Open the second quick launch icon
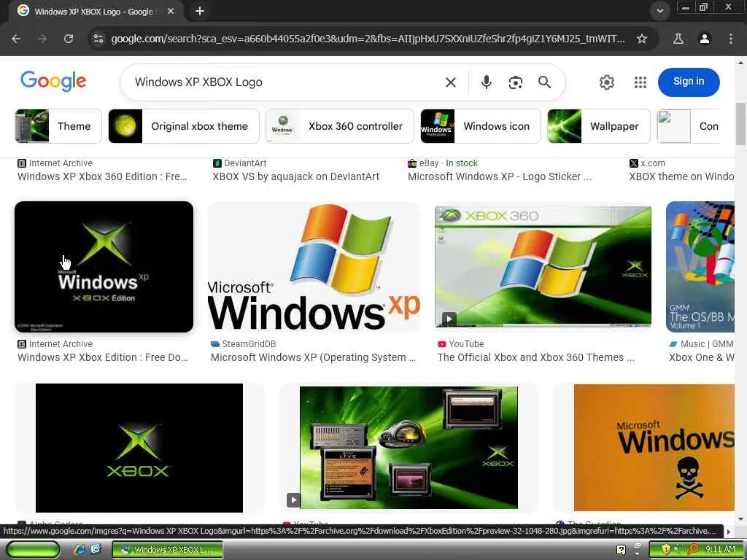Screen dimensions: 747x560 96,550
